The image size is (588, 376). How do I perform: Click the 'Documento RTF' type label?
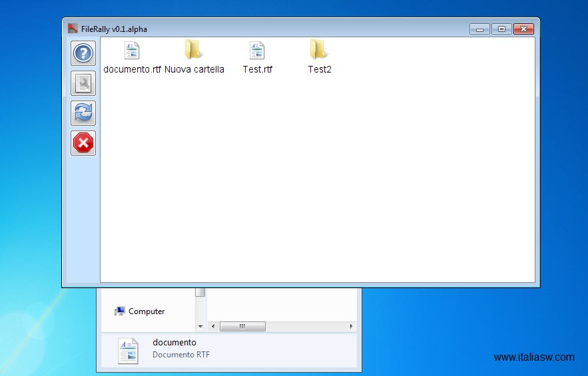tap(181, 355)
